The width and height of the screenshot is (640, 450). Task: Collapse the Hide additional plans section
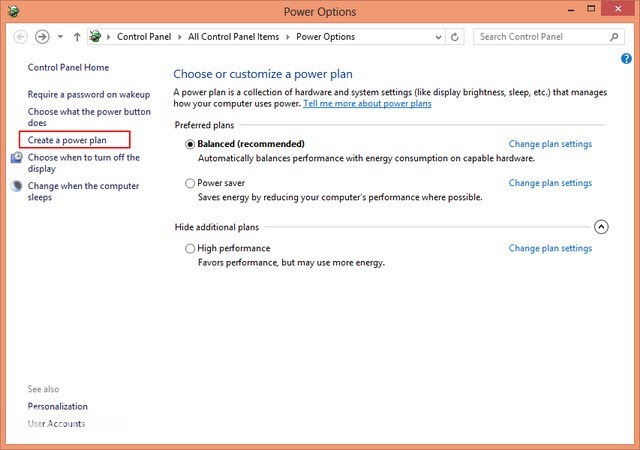point(601,227)
